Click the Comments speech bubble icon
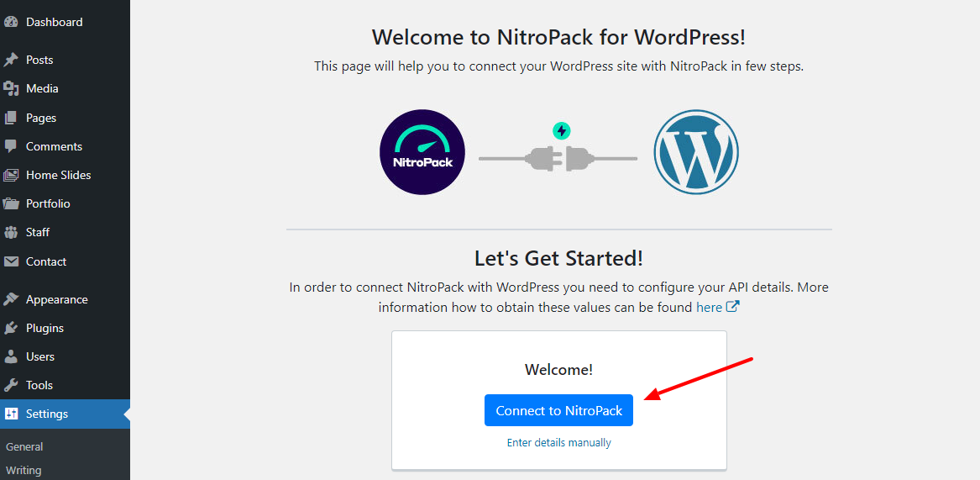 [x=11, y=146]
